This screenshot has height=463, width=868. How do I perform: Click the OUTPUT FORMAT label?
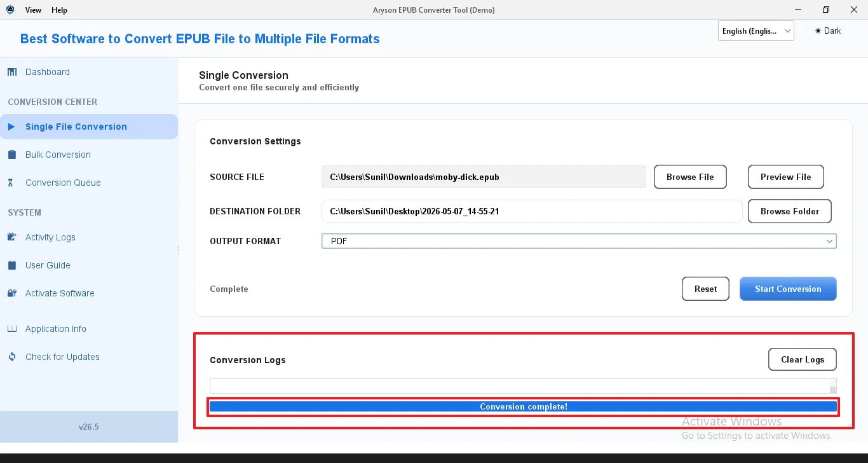click(245, 241)
